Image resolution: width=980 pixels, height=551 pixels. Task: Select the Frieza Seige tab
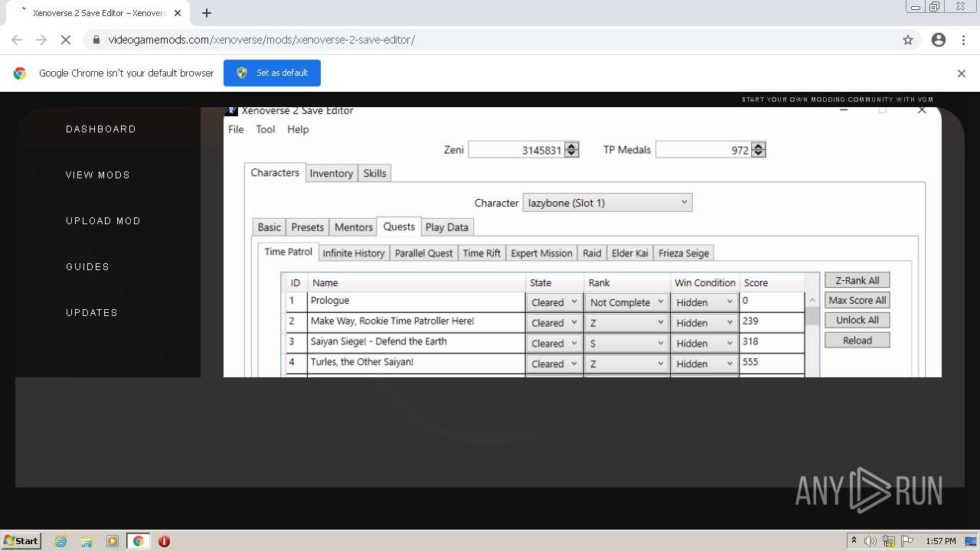point(684,253)
